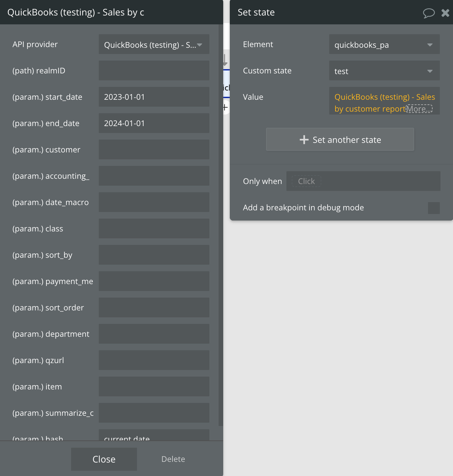Screen dimensions: 453x476
Task: Click the "QuickBooks (testing) - Sales by c" title
Action: (x=76, y=13)
